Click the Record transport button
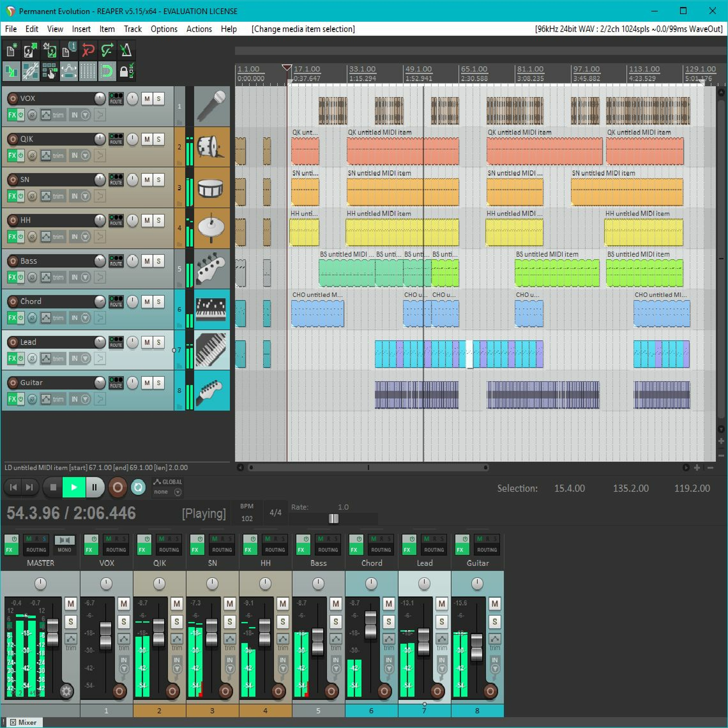Viewport: 728px width, 728px height. pos(117,487)
